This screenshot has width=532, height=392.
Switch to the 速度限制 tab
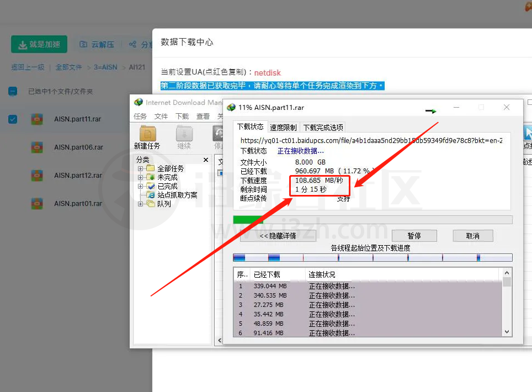coord(283,128)
